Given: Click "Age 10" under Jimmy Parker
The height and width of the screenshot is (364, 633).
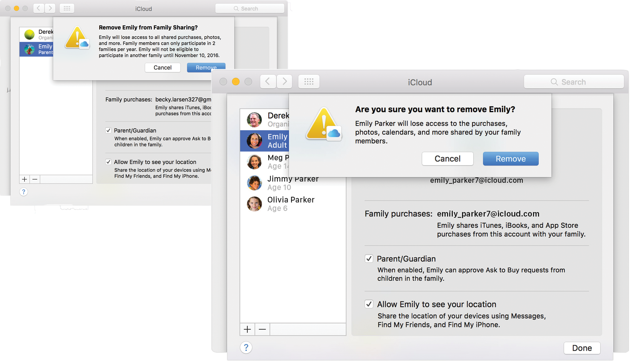Looking at the screenshot, I should [x=279, y=187].
